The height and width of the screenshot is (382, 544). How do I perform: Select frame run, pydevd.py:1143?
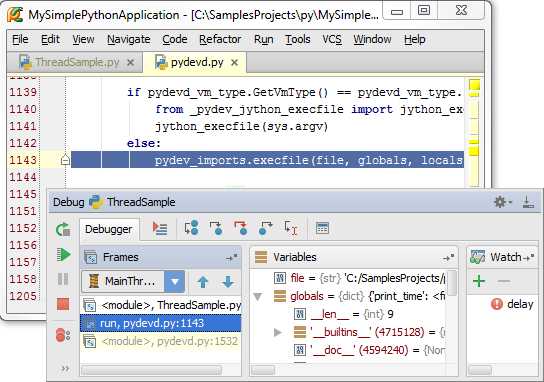point(161,323)
